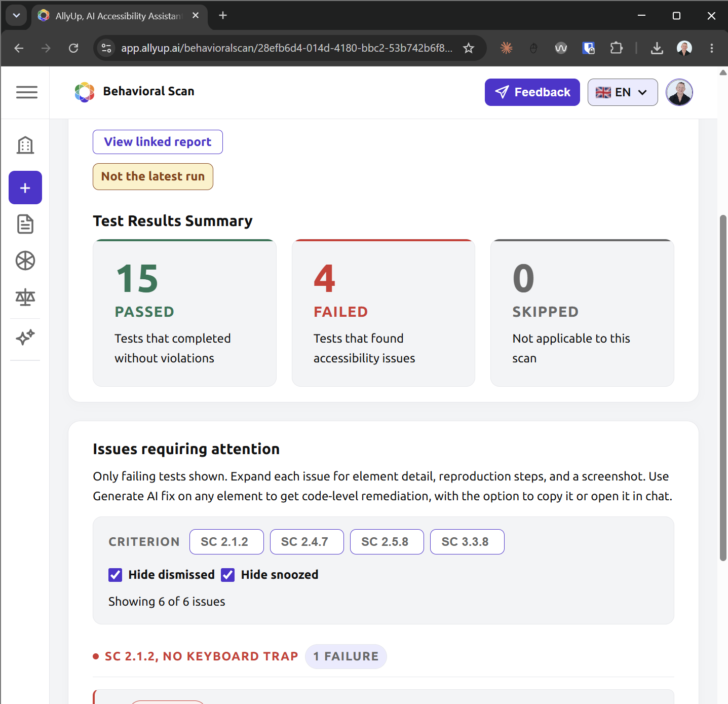Image resolution: width=728 pixels, height=704 pixels.
Task: Click the Not the latest run badge
Action: click(153, 176)
